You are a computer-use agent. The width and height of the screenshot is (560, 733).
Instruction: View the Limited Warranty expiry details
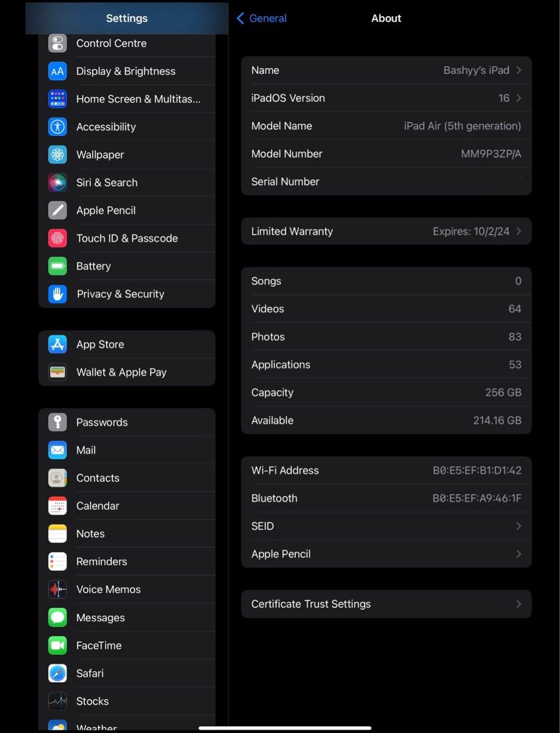point(386,231)
